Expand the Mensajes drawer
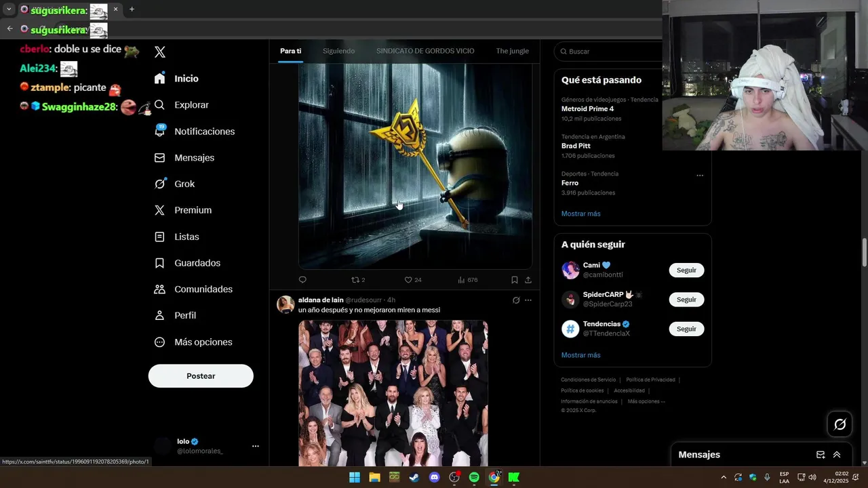The width and height of the screenshot is (868, 488). 837,455
